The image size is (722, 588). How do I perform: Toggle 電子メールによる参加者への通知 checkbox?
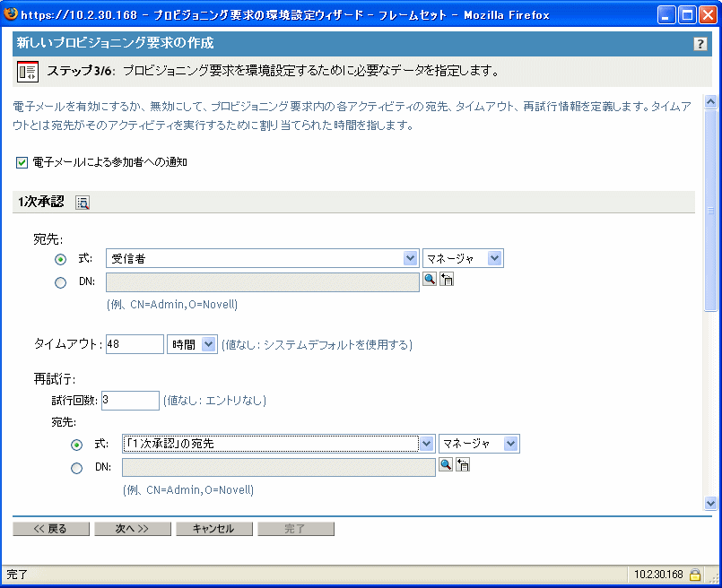pos(21,163)
